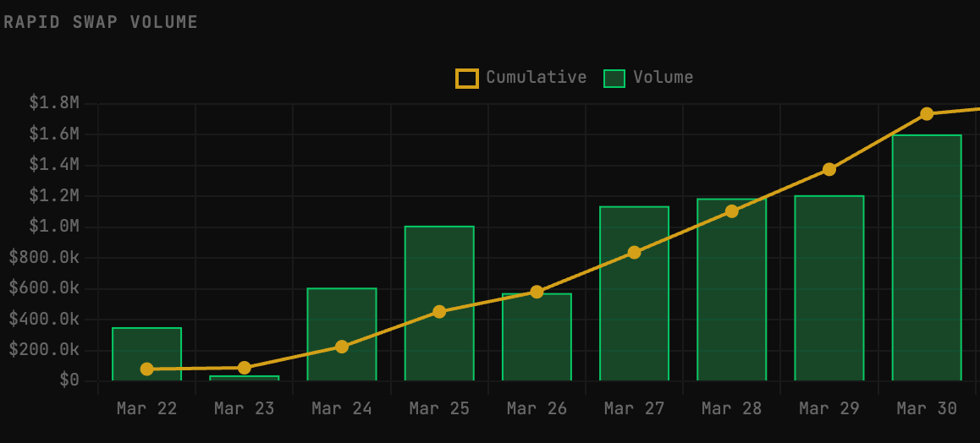Click the cumulative data point for Mar 22

(x=147, y=369)
